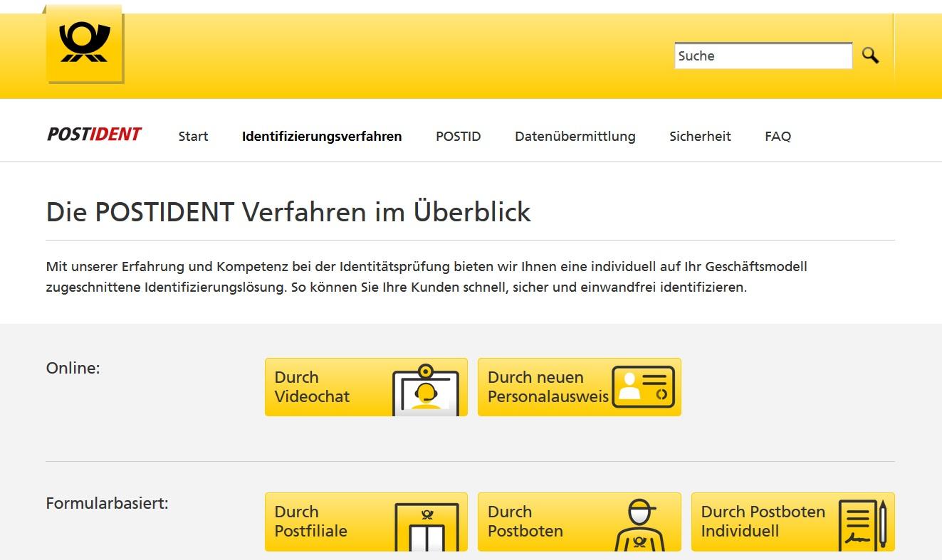The height and width of the screenshot is (560, 942).
Task: Click the ID card icon
Action: (x=644, y=387)
